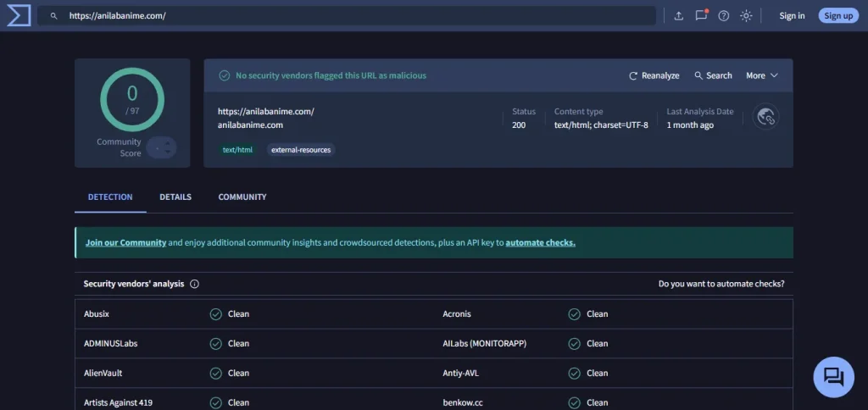The width and height of the screenshot is (868, 410).
Task: Expand the More dropdown
Action: (762, 75)
